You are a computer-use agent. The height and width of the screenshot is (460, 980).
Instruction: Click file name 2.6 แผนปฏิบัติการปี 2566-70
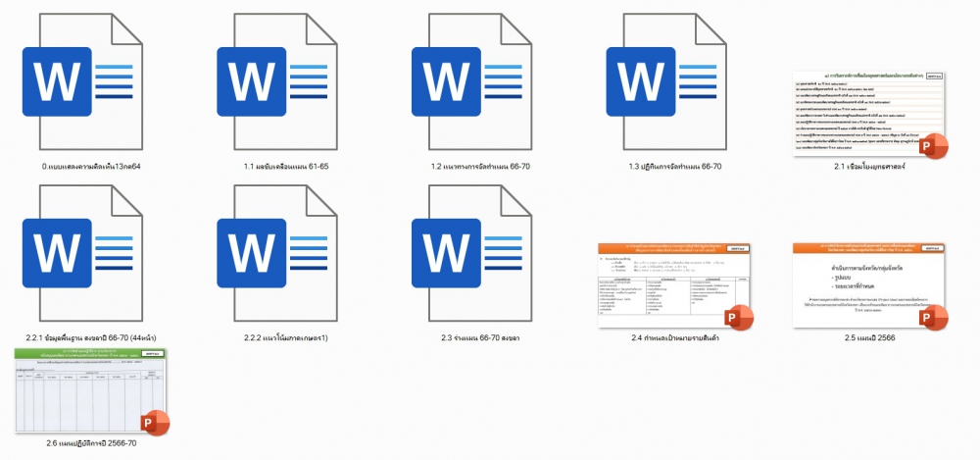[90, 442]
